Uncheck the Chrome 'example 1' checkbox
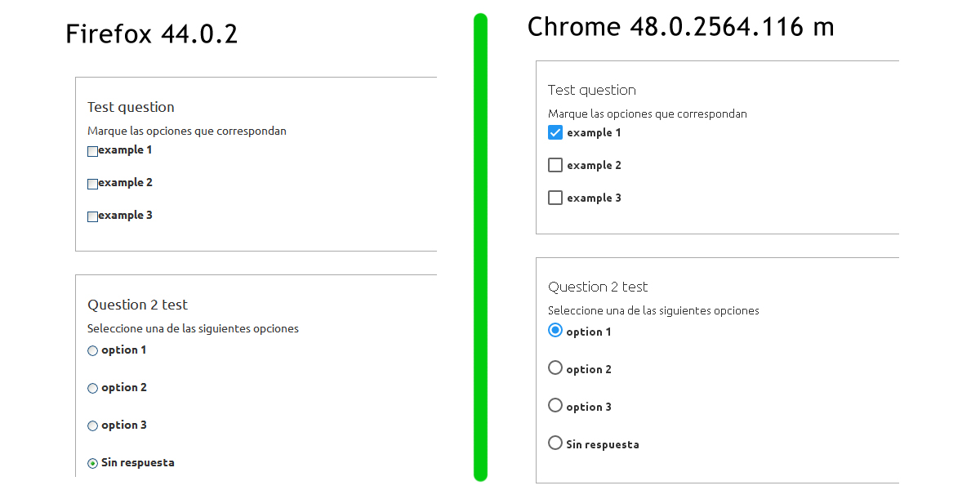 555,132
